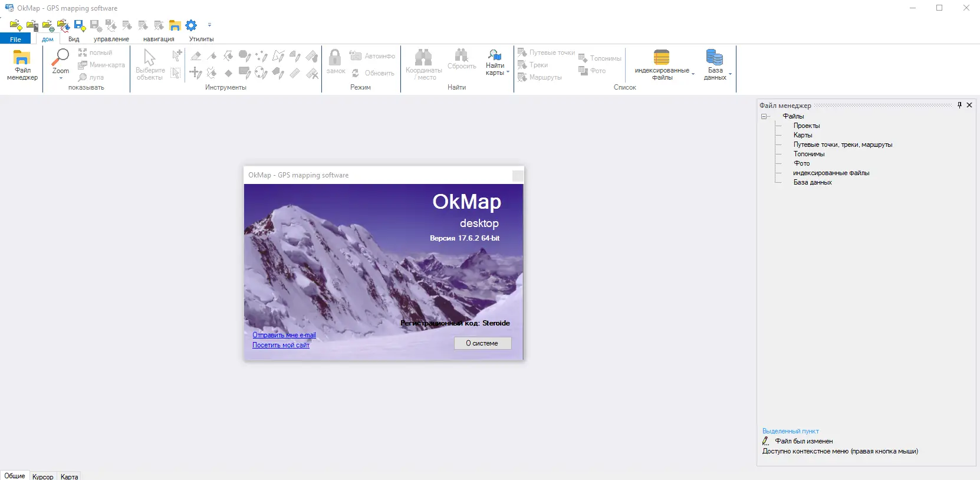
Task: Open the Файл менеджер ribbon button
Action: 22,65
